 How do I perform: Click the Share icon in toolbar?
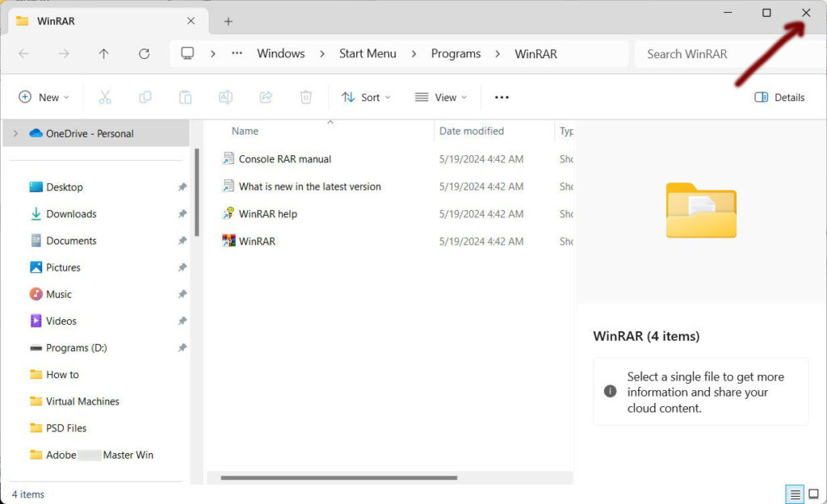[x=266, y=98]
